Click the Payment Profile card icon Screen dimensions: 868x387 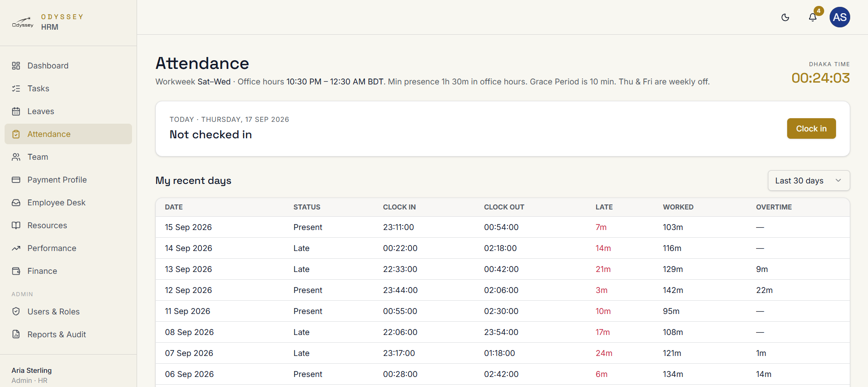point(16,180)
